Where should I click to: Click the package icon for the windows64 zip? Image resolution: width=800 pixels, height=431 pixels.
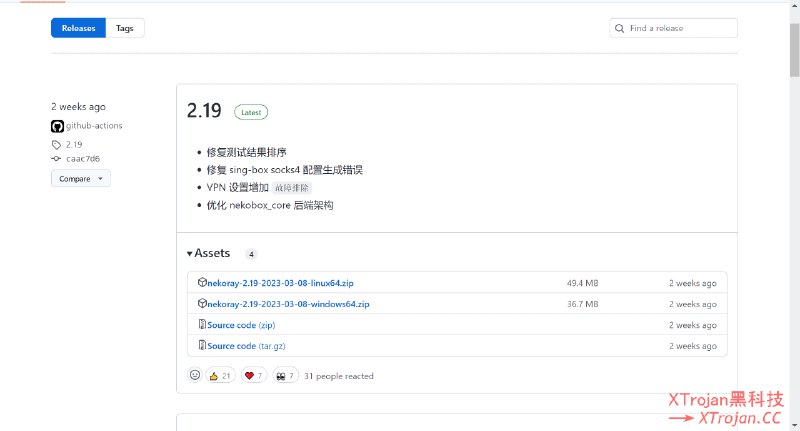tap(201, 303)
